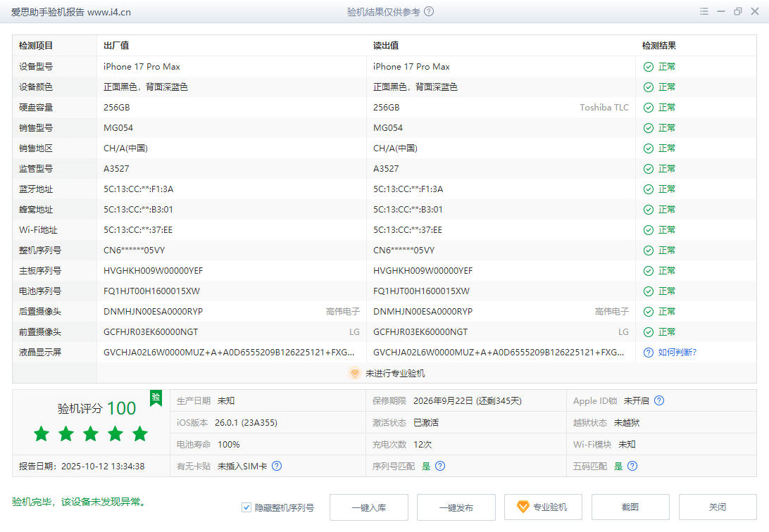Select factory value MG054
This screenshot has height=532, width=769.
118,128
